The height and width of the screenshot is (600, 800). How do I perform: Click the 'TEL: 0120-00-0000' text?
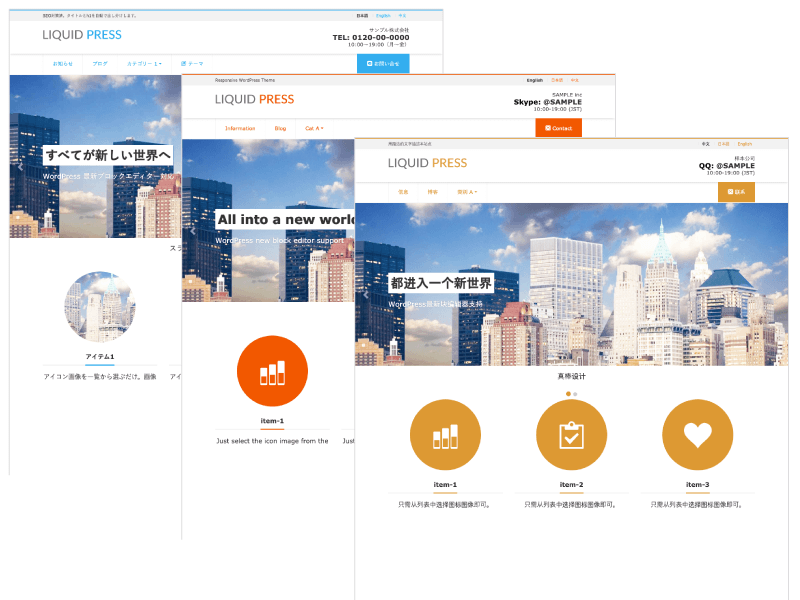pyautogui.click(x=371, y=37)
